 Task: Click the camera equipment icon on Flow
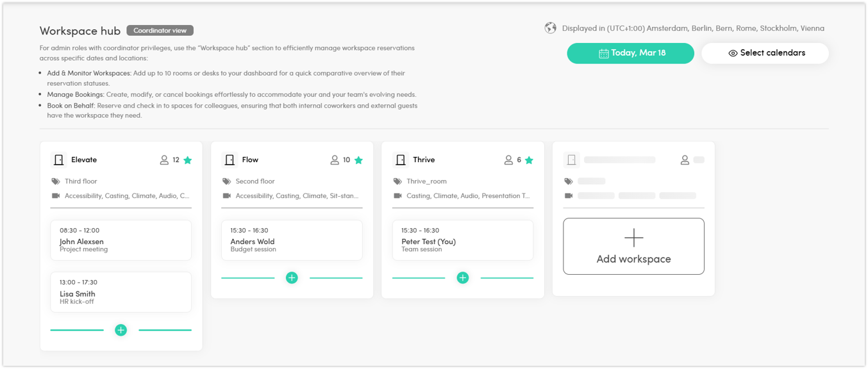tap(226, 196)
